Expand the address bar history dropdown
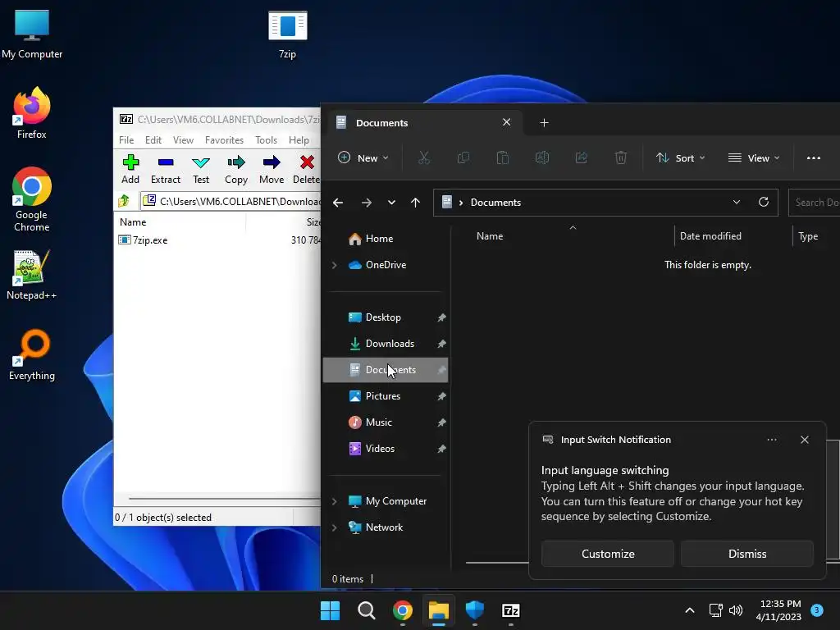Image resolution: width=840 pixels, height=630 pixels. (x=737, y=203)
